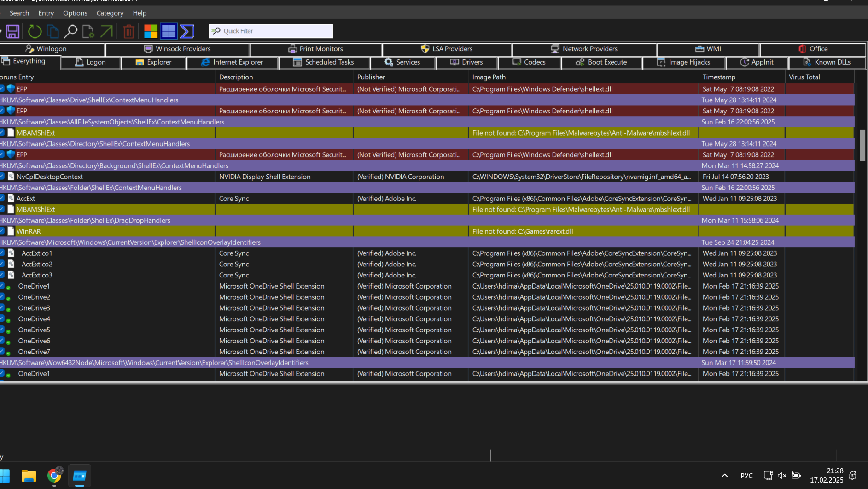This screenshot has width=868, height=489.
Task: Open the Windows Start menu
Action: pyautogui.click(x=5, y=476)
